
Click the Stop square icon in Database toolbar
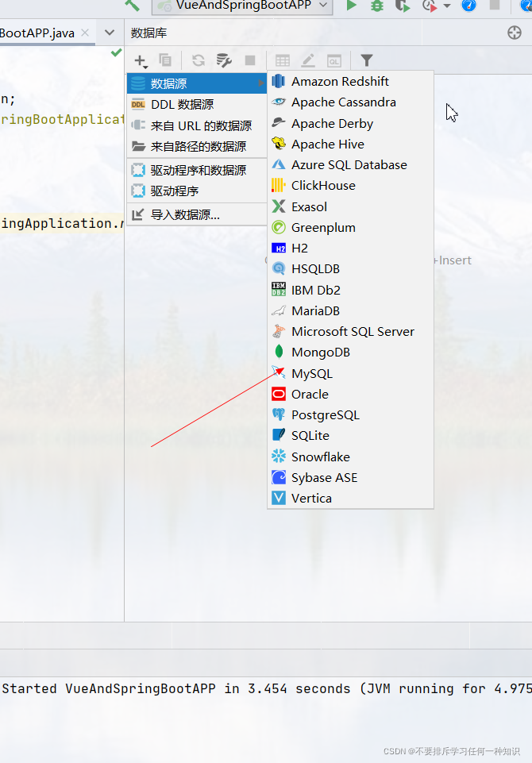pos(250,60)
